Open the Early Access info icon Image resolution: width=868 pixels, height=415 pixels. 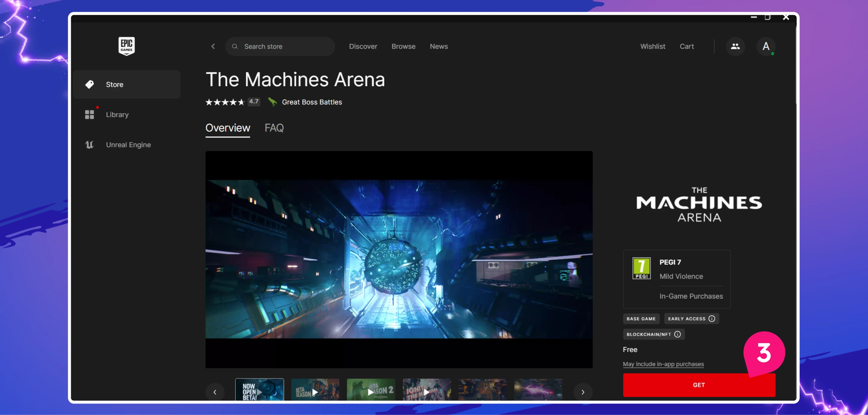pos(712,318)
